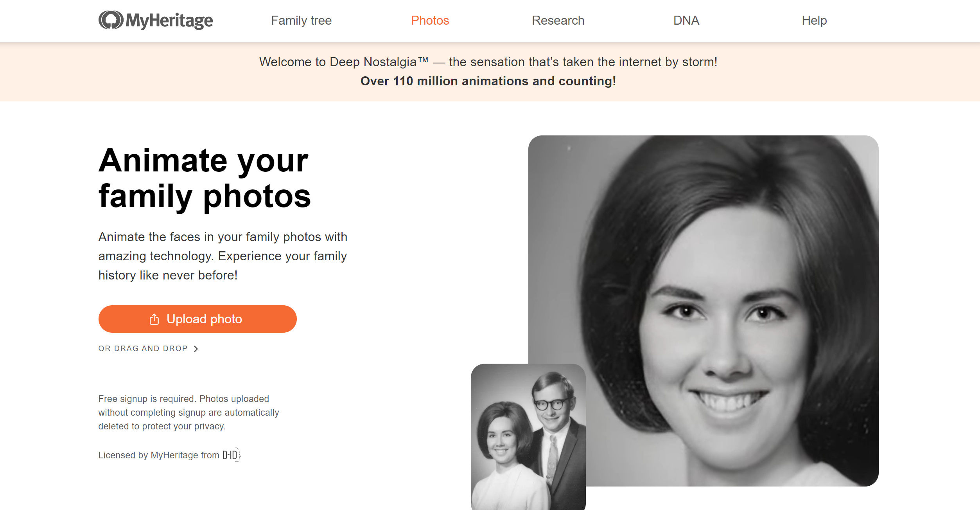The image size is (980, 510).
Task: Click the upload icon inside the orange button
Action: pyautogui.click(x=154, y=319)
